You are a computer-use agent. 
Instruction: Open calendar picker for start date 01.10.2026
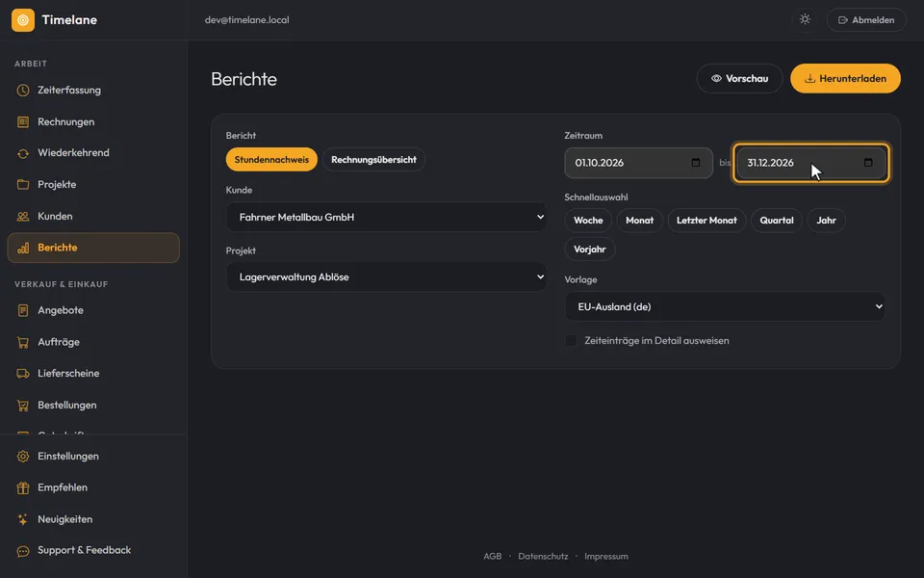696,162
